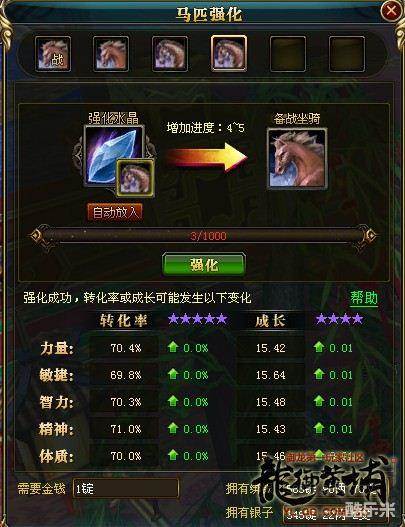The width and height of the screenshot is (405, 527).
Task: Click the small horse icon overlapping the crystal
Action: [x=135, y=178]
